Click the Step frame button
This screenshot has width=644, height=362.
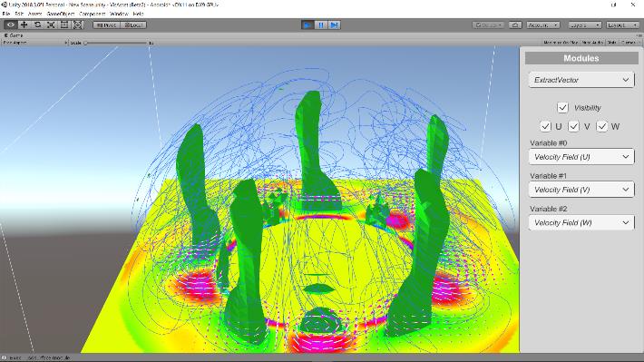pos(335,25)
